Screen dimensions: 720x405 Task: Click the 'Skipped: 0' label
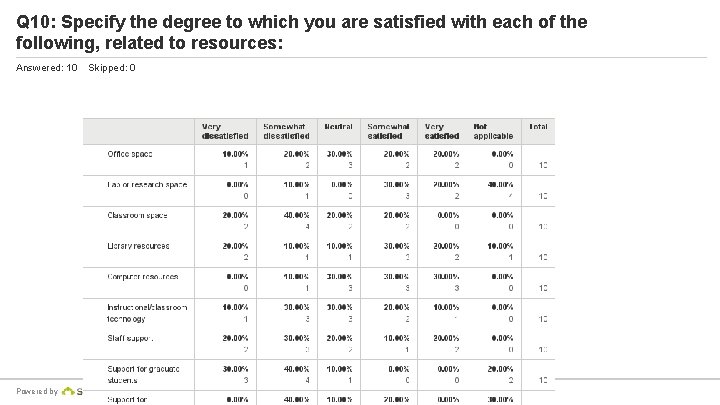pos(112,68)
